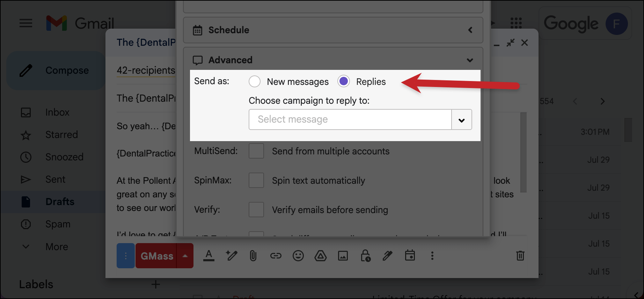Click the Labels heading
644x299 pixels.
coord(36,284)
